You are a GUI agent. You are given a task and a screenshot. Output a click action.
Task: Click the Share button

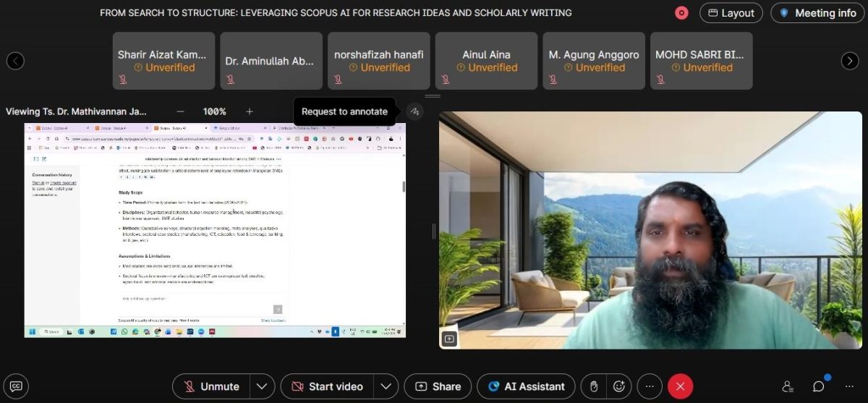pos(438,386)
